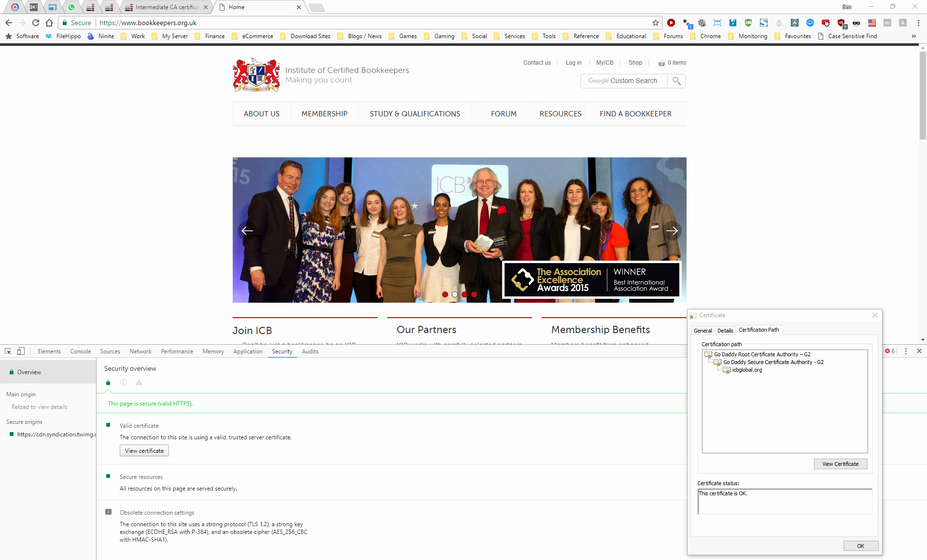Switch to the Intermediate CA certificate browser tab

tap(167, 7)
